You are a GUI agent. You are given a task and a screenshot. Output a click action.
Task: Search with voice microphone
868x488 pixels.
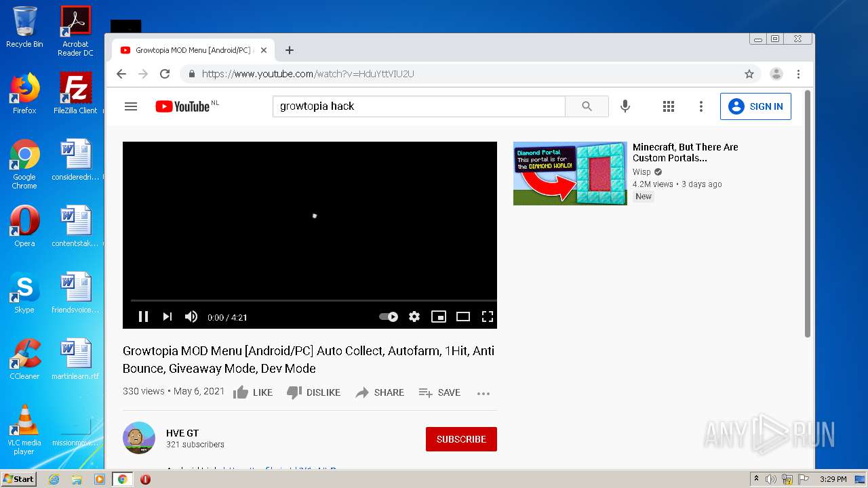(x=625, y=106)
